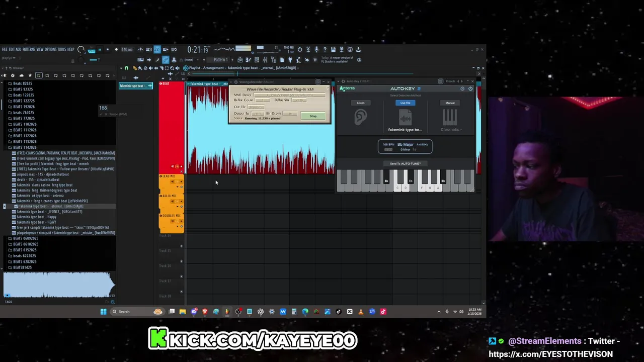Click the help question mark icon
The image size is (644, 362).
tap(325, 49)
